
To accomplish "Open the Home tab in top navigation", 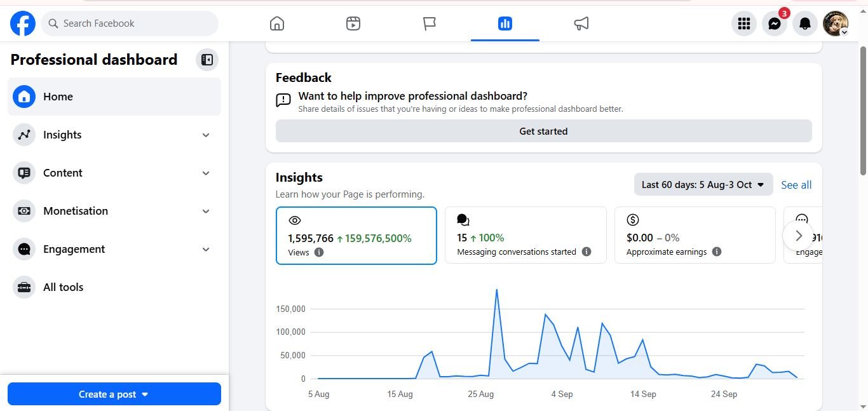I will [277, 24].
